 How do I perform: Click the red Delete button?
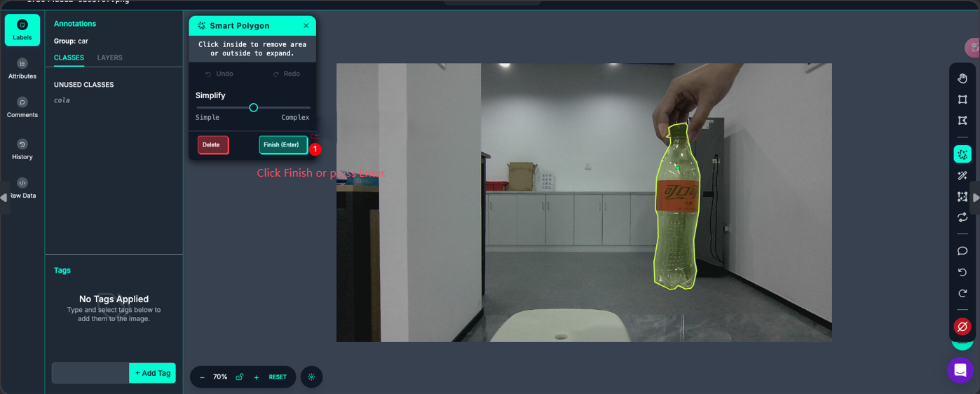[x=213, y=144]
